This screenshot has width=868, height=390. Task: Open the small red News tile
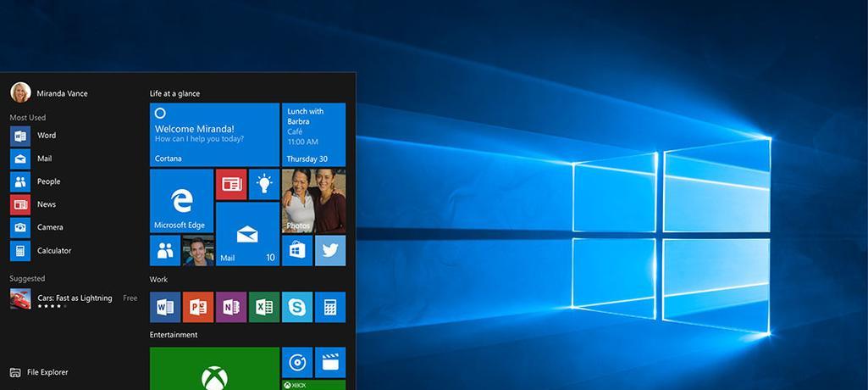tap(231, 185)
